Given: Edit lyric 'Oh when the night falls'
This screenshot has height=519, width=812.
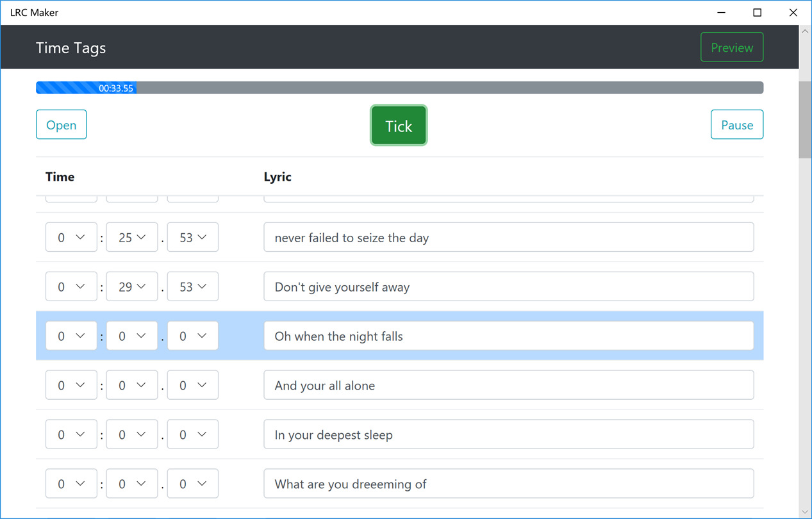Looking at the screenshot, I should pos(509,336).
